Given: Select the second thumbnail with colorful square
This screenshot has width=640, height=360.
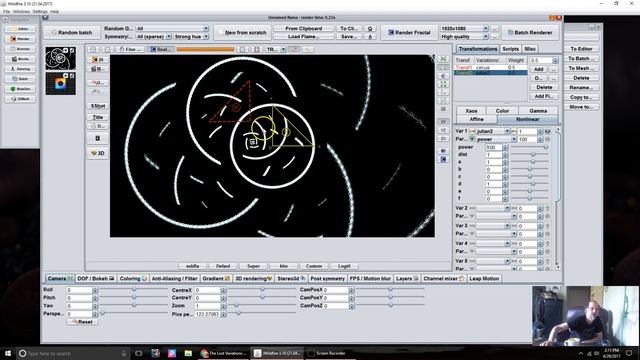Looking at the screenshot, I should click(60, 84).
